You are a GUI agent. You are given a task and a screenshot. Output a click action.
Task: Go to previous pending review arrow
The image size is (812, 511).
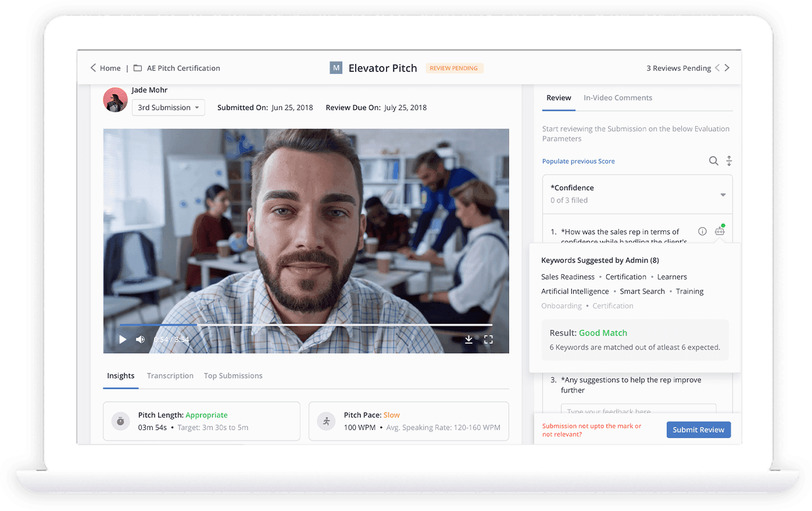(717, 68)
